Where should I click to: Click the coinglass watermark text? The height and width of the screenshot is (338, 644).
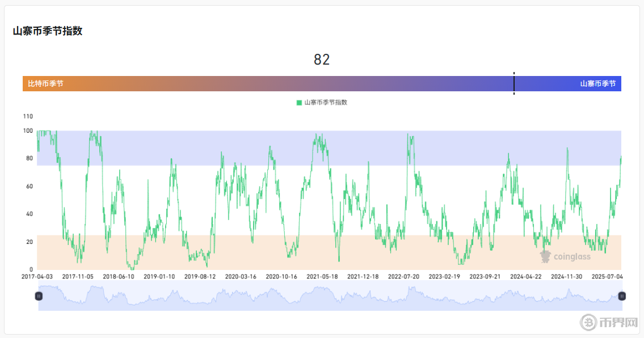tap(572, 257)
